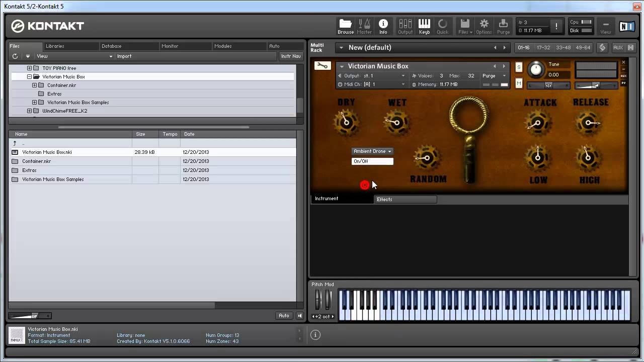Adjust the instrument pan slider

[x=548, y=85]
